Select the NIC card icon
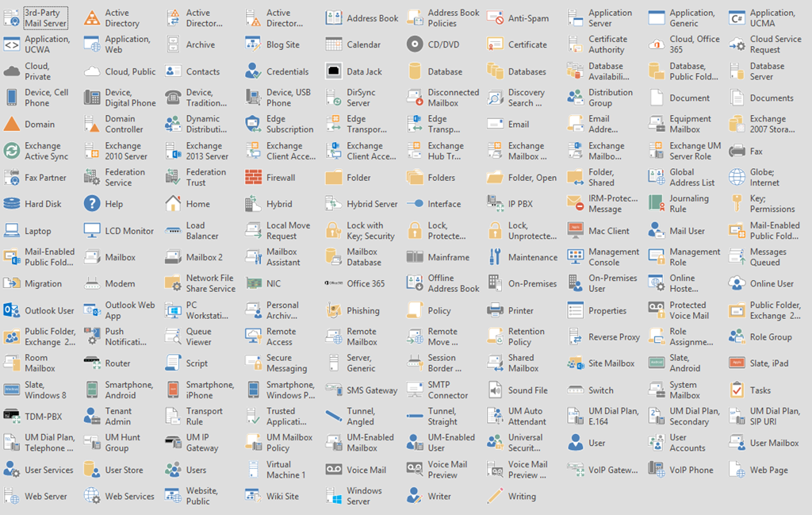 click(253, 283)
